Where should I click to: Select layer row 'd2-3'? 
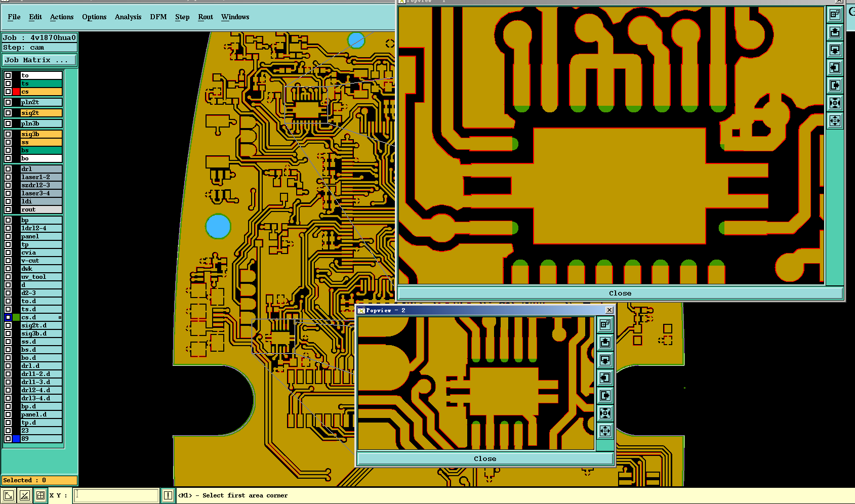(41, 293)
